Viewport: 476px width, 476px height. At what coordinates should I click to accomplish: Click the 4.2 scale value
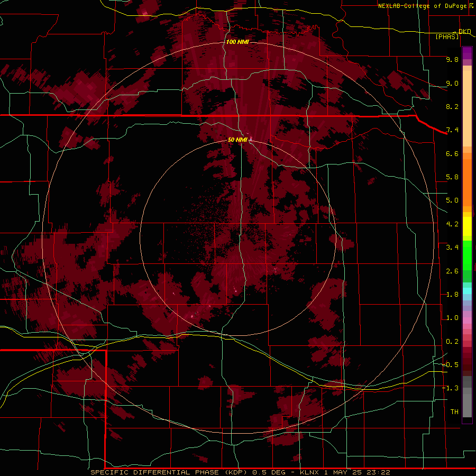[x=452, y=224]
